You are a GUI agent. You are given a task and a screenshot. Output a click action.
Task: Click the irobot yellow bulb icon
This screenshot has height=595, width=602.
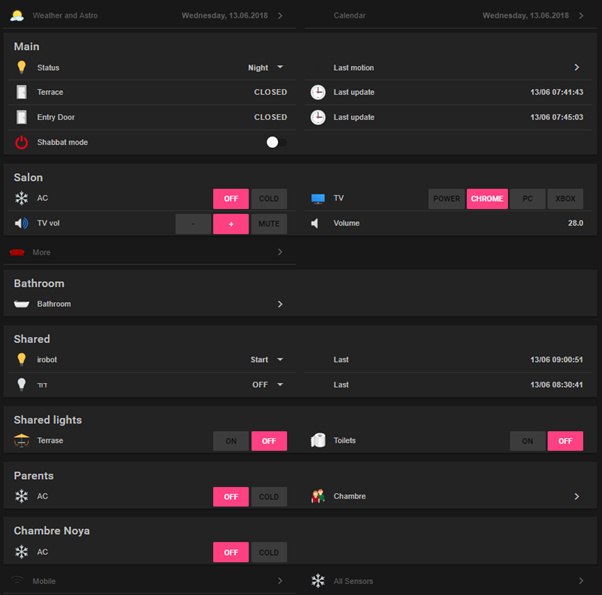[x=22, y=359]
